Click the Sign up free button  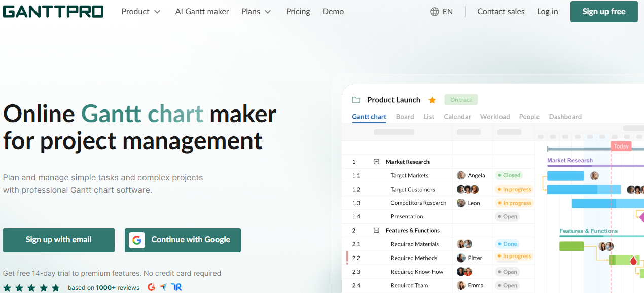click(x=604, y=12)
